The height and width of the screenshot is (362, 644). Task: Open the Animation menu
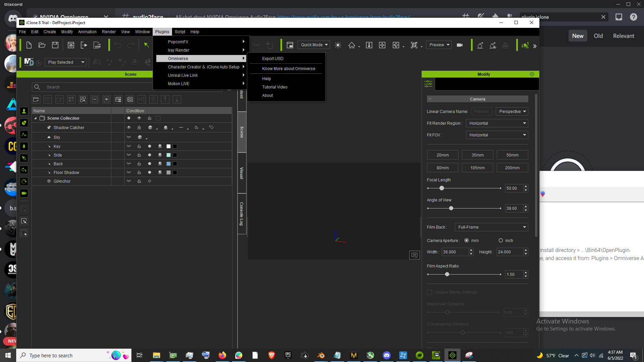(87, 32)
